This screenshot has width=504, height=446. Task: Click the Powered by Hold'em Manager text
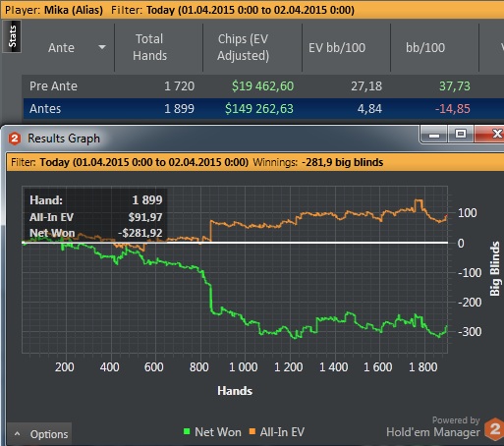[x=433, y=427]
